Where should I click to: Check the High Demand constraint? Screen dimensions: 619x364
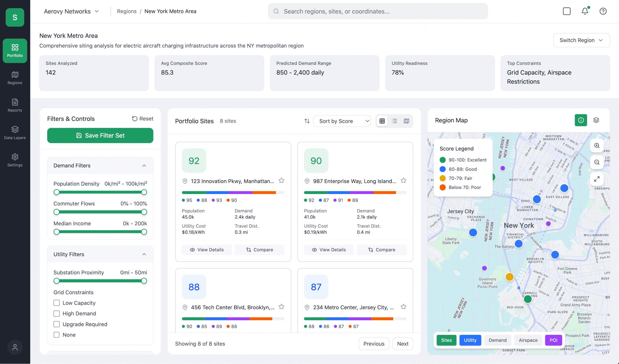coord(56,314)
